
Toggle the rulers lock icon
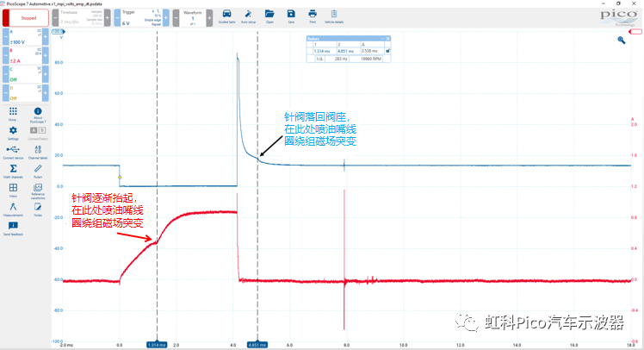(x=387, y=51)
